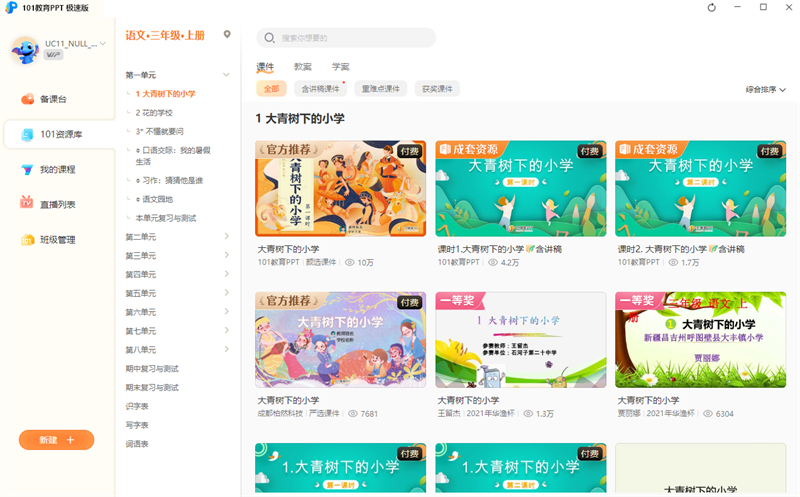The width and height of the screenshot is (800, 497).
Task: Click the 语文·三年级·上册 textbook title
Action: click(165, 35)
